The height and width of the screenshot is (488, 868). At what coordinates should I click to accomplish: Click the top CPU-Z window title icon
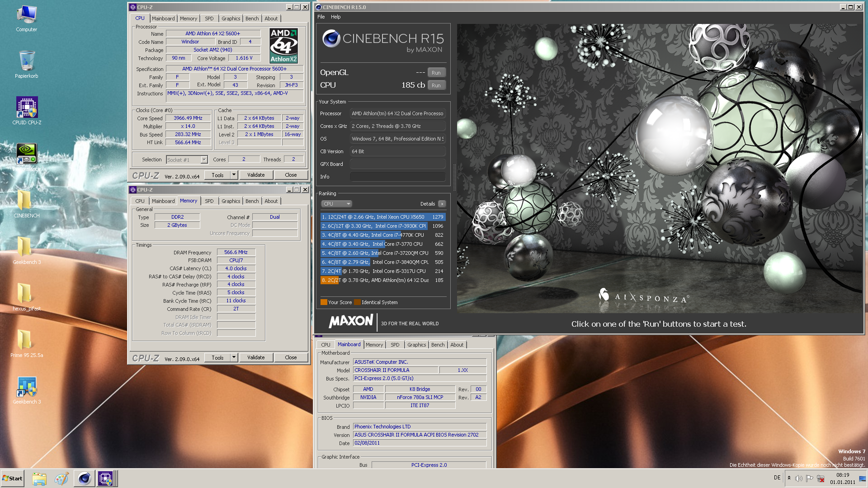[133, 7]
